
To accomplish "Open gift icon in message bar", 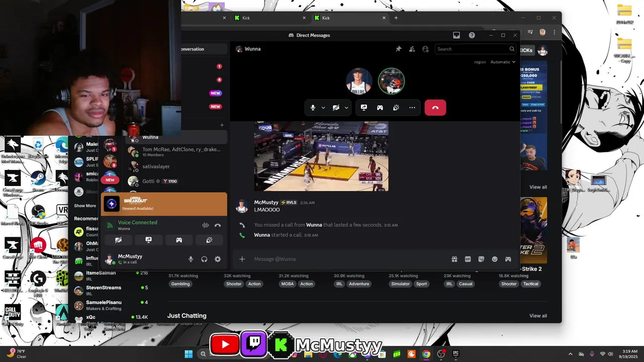I will coord(454,259).
